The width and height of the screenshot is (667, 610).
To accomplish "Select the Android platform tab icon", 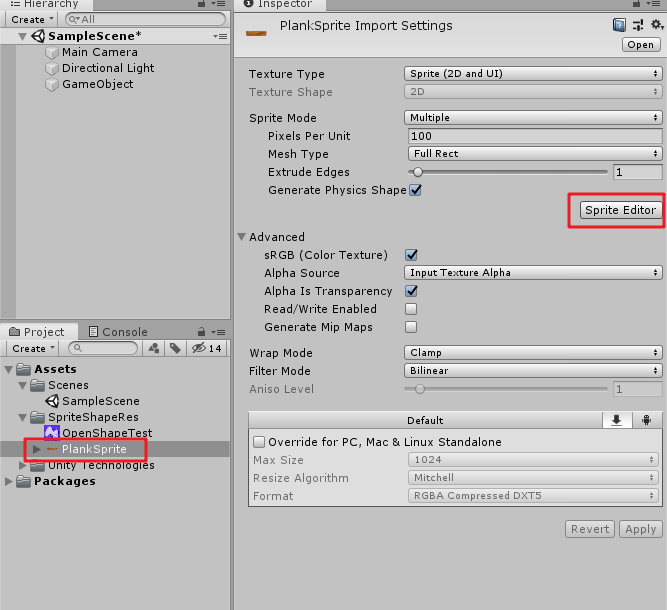I will coord(647,420).
